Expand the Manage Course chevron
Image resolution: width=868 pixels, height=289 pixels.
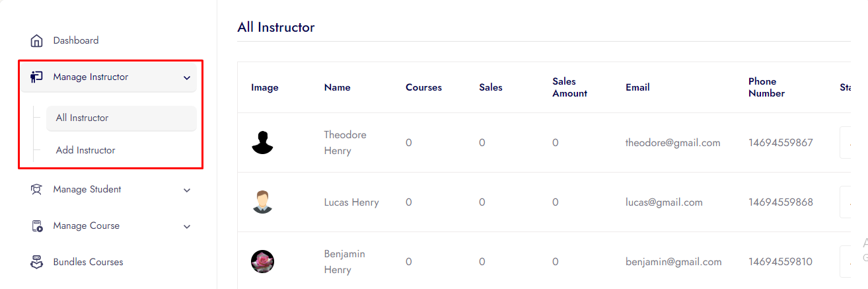(x=187, y=227)
